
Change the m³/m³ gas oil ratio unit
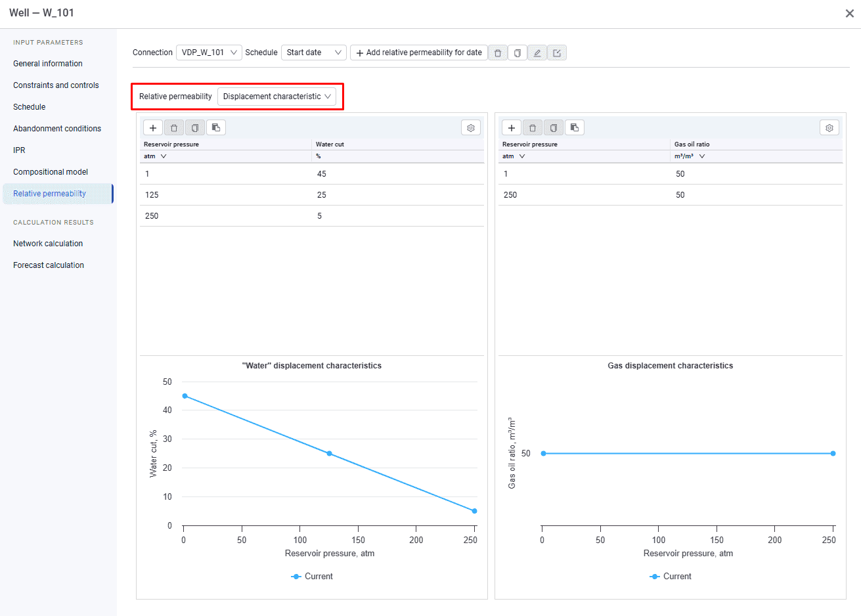coord(690,156)
